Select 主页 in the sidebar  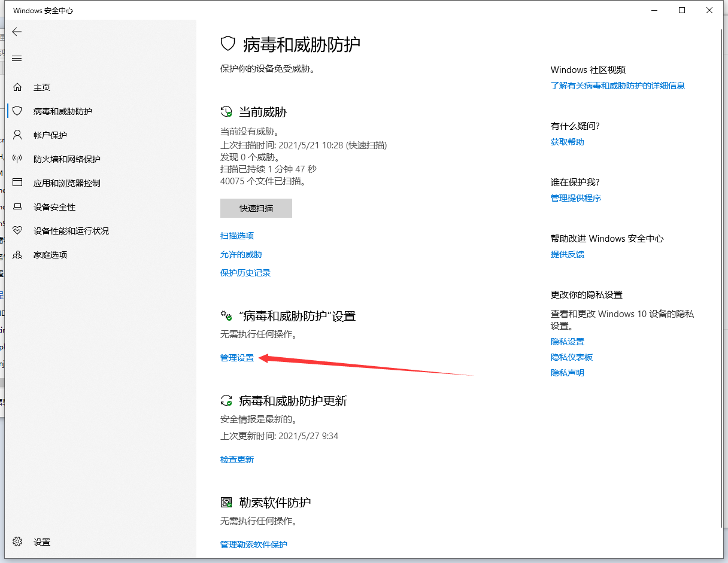pyautogui.click(x=42, y=87)
